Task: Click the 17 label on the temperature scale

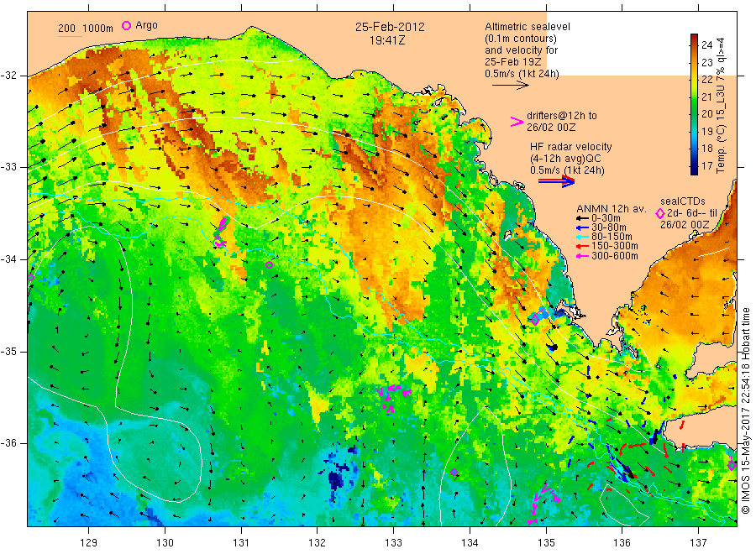Action: (706, 166)
